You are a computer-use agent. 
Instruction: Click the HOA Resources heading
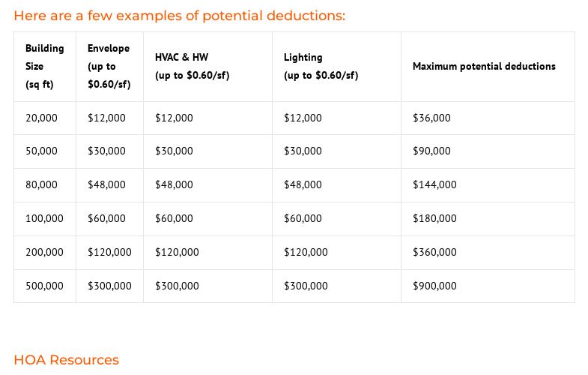click(x=67, y=359)
